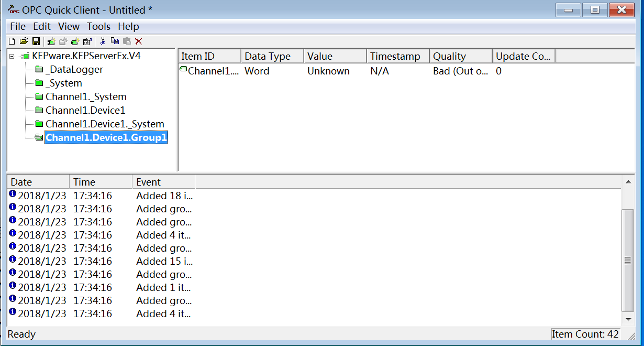Click the Copy toolbar icon
This screenshot has width=644, height=346.
(x=115, y=41)
